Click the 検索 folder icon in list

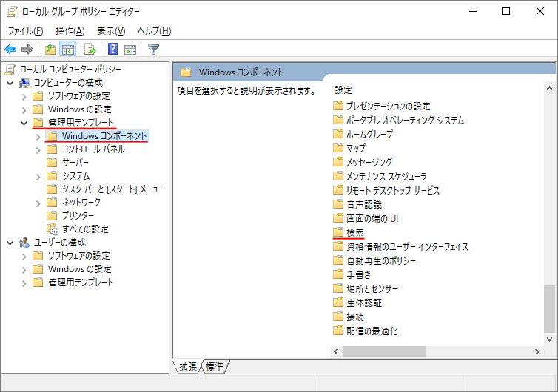point(337,232)
